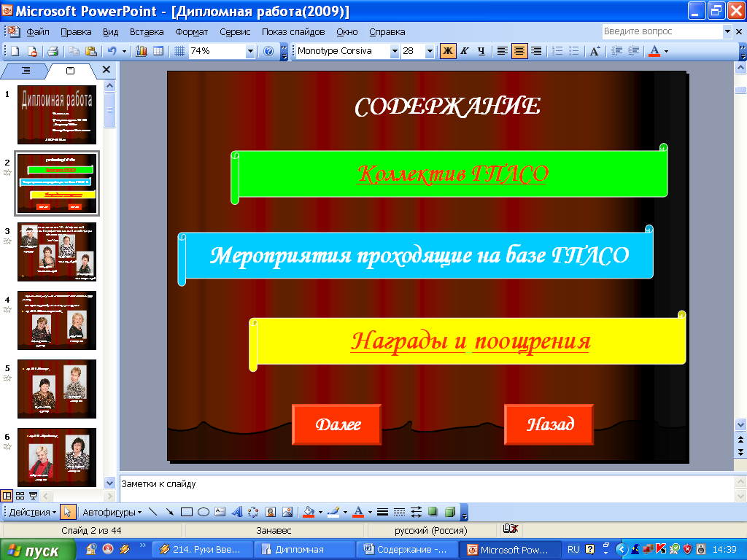This screenshot has width=747, height=560.
Task: Open the Monotype Corsiva font dropdown
Action: click(x=395, y=51)
